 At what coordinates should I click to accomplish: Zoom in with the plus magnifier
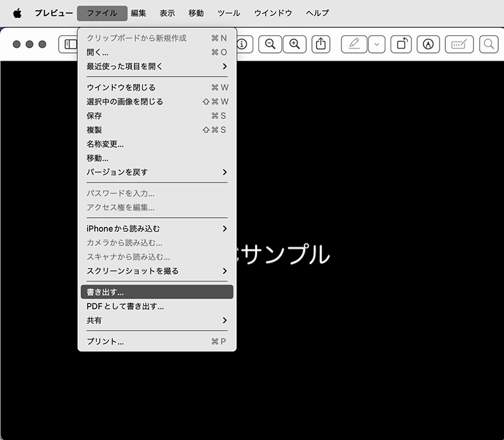[x=295, y=44]
